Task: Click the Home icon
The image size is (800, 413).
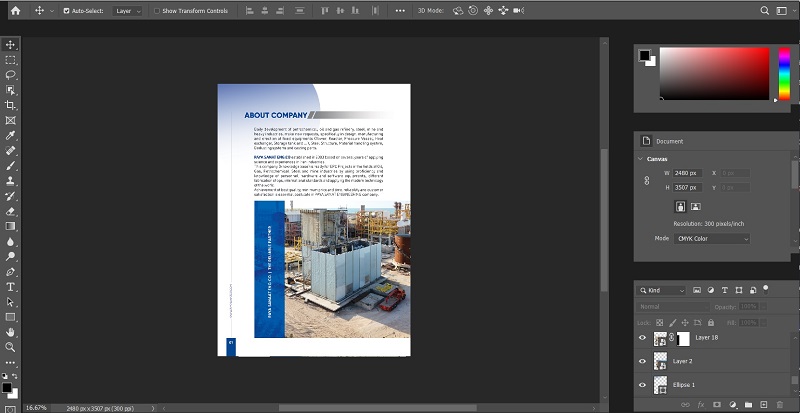Action: [x=16, y=10]
